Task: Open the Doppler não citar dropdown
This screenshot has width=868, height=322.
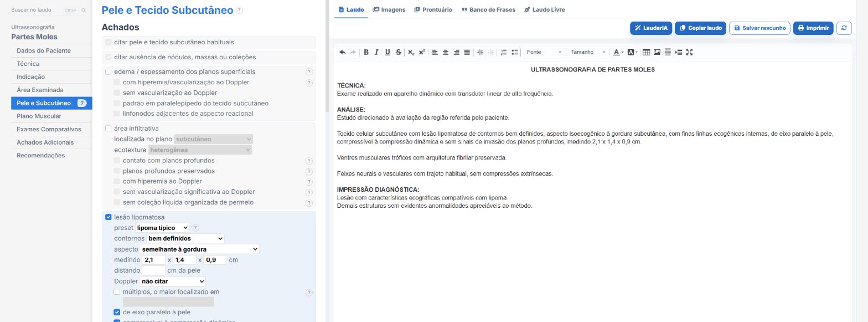Action: 172,282
